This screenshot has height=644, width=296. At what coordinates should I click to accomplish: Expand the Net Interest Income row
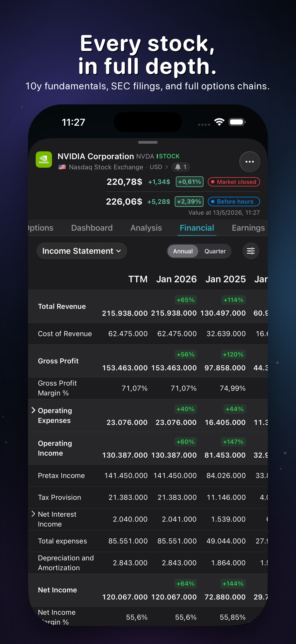pyautogui.click(x=33, y=514)
